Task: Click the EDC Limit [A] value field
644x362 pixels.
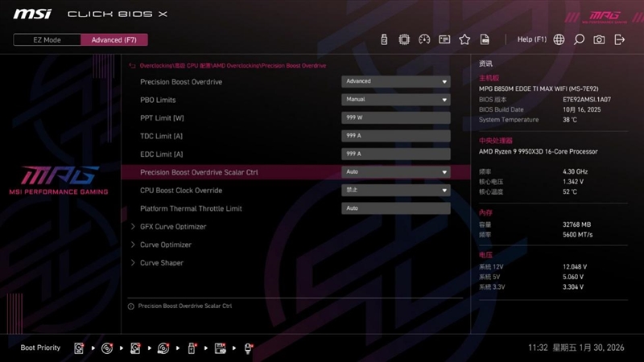Action: pos(395,154)
